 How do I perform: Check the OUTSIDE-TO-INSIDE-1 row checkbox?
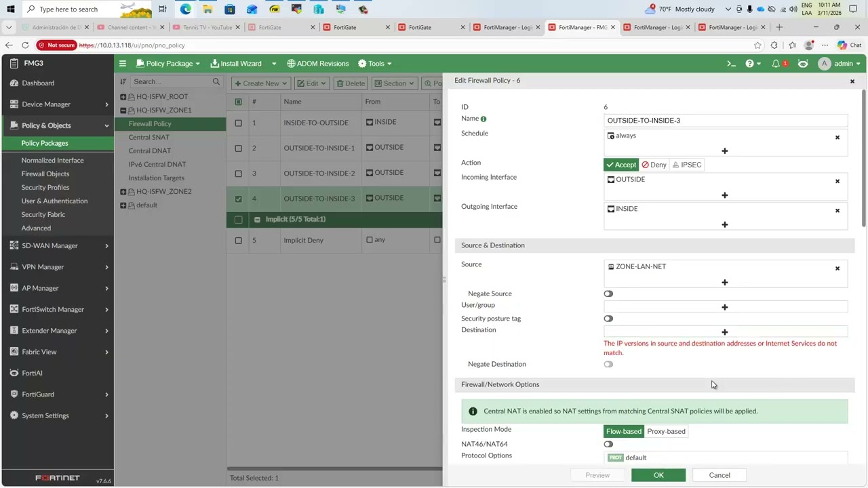(238, 148)
